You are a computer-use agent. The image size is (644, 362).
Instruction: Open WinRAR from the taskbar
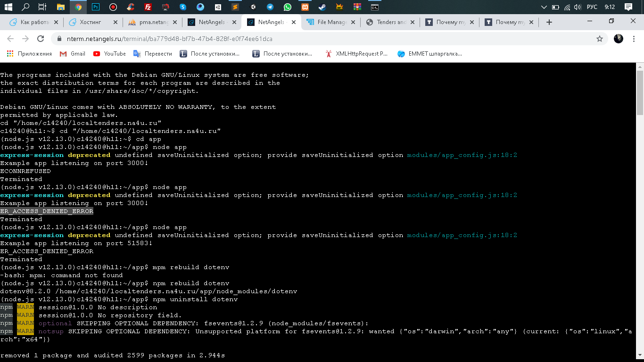[357, 7]
